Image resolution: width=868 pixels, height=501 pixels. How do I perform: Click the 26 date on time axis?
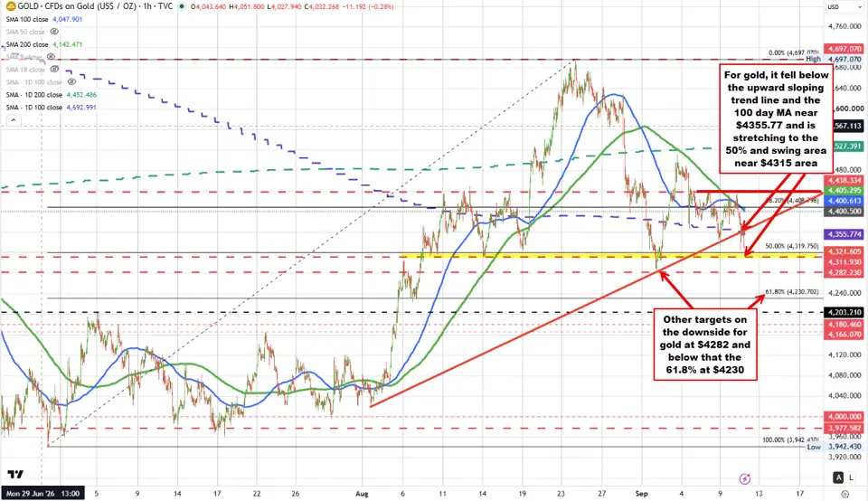click(296, 494)
